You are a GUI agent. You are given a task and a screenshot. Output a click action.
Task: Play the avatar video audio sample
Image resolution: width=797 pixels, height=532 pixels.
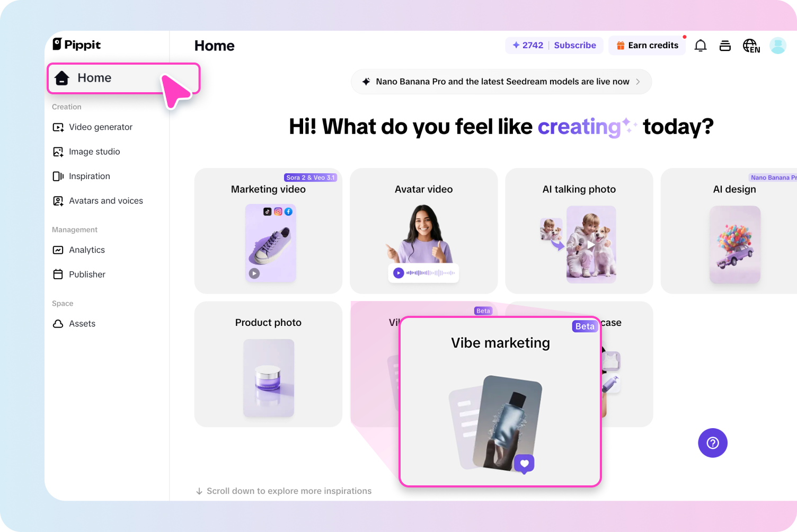(x=398, y=273)
